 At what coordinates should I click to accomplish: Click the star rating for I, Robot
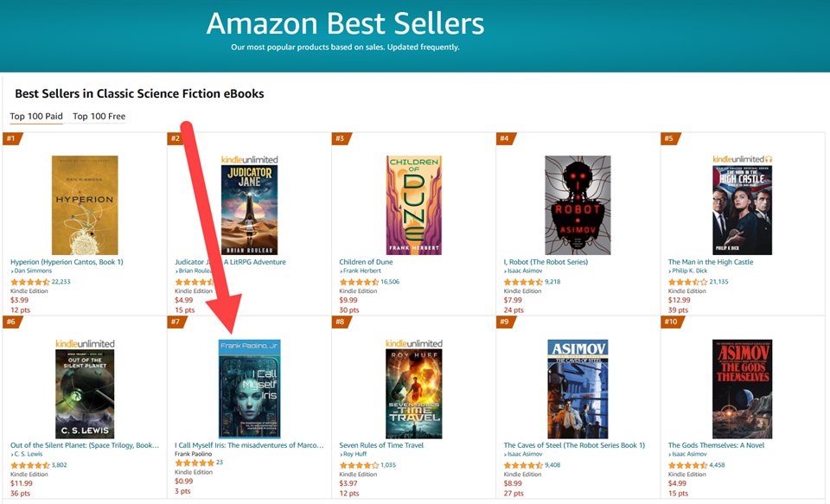point(523,282)
